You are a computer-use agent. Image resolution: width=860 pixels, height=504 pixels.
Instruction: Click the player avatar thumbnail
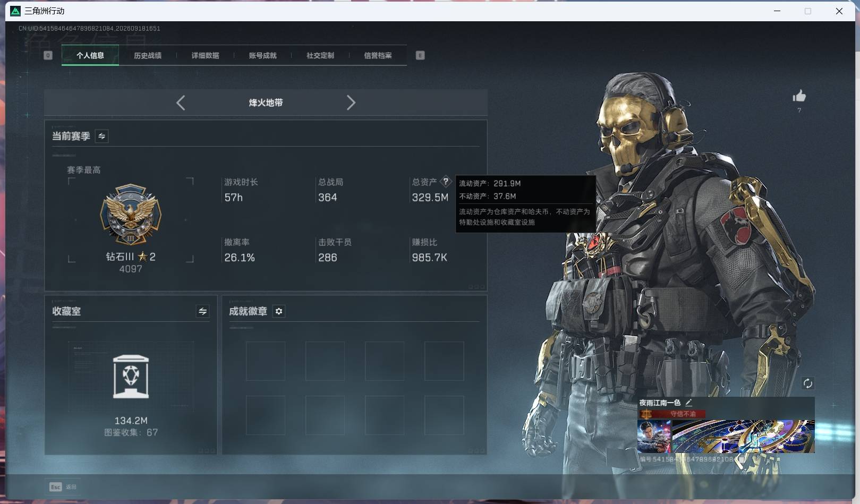pyautogui.click(x=654, y=437)
